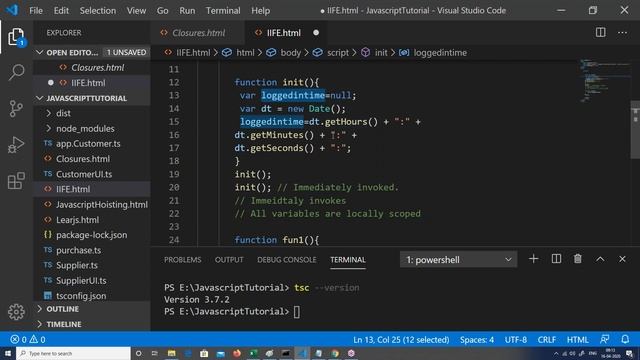Switch to the Output panel tab

pos(229,260)
